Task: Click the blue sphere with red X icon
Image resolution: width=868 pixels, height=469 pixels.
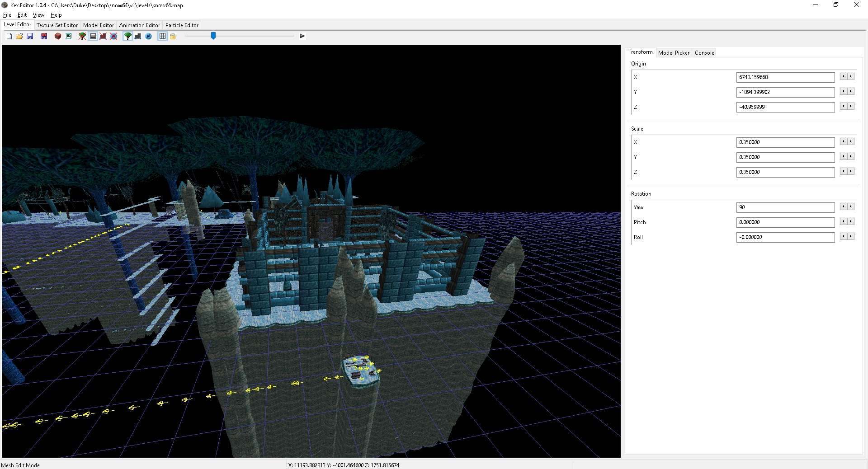Action: tap(114, 36)
